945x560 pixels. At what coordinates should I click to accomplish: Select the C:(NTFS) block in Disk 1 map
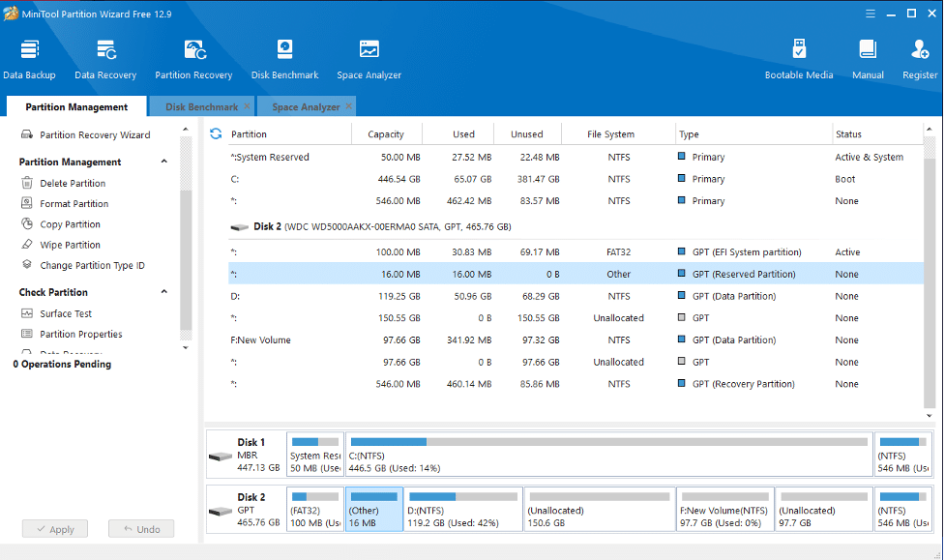click(609, 455)
